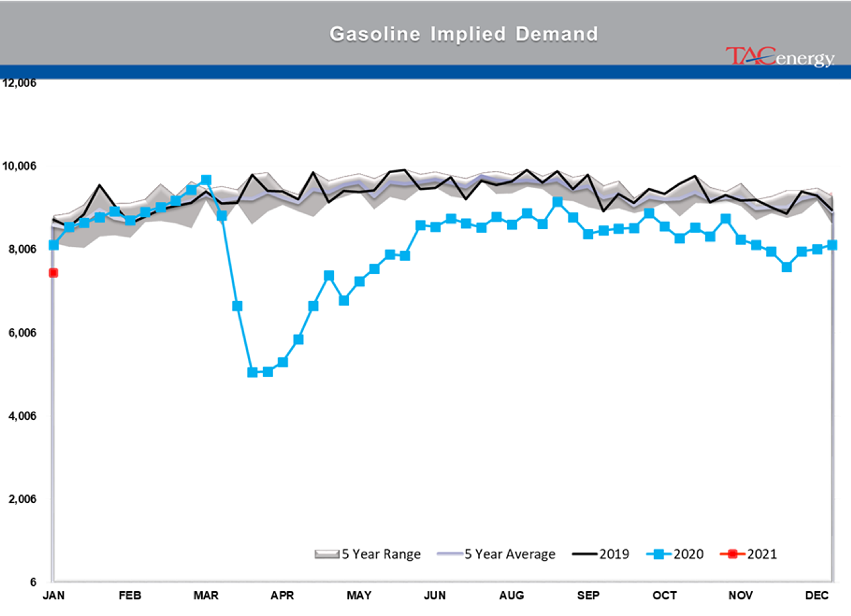
Task: Click the JUN x-axis label
Action: [435, 595]
